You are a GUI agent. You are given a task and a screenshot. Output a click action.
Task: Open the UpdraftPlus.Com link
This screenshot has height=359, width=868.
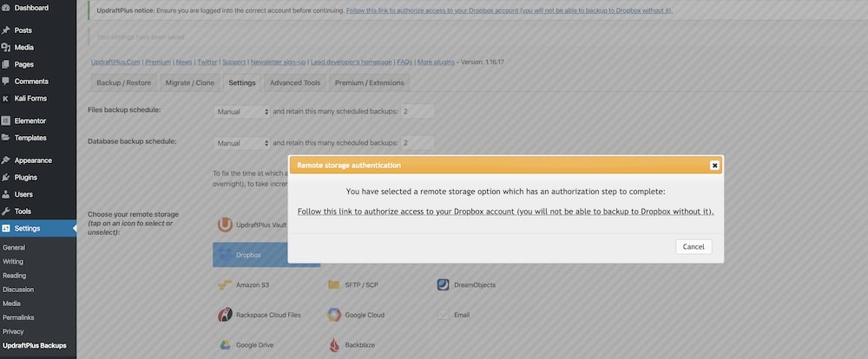(x=115, y=62)
